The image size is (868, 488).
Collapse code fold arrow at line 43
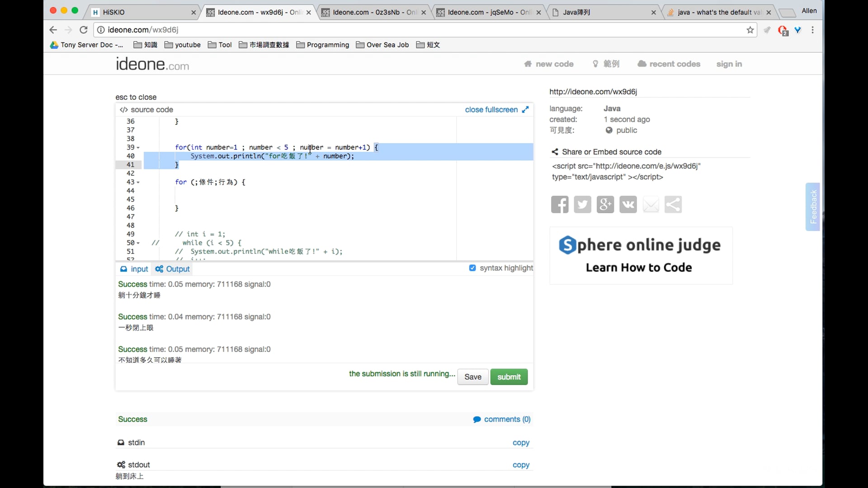[138, 183]
